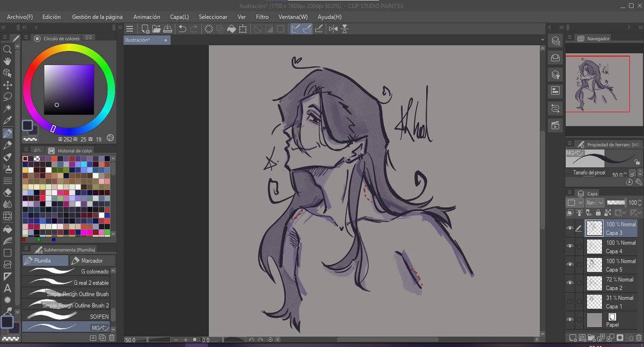The image size is (644, 347).
Task: Select the Zoom magnifier tool
Action: point(8,49)
